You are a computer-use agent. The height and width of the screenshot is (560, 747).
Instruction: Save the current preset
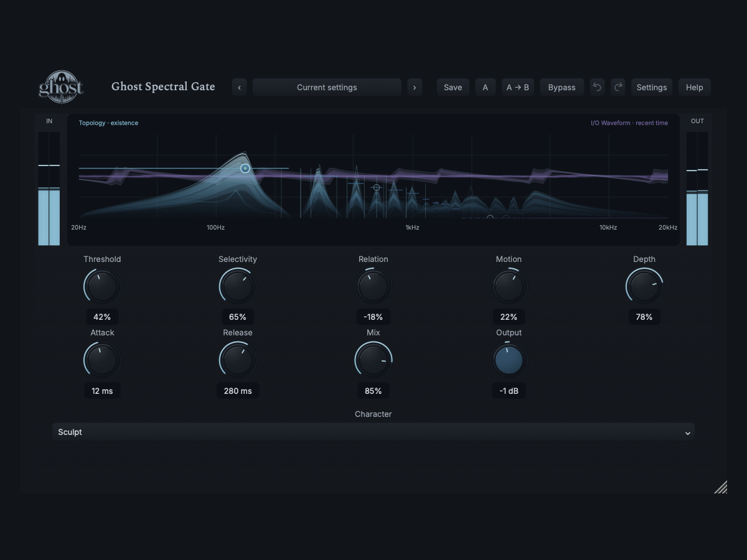(453, 87)
